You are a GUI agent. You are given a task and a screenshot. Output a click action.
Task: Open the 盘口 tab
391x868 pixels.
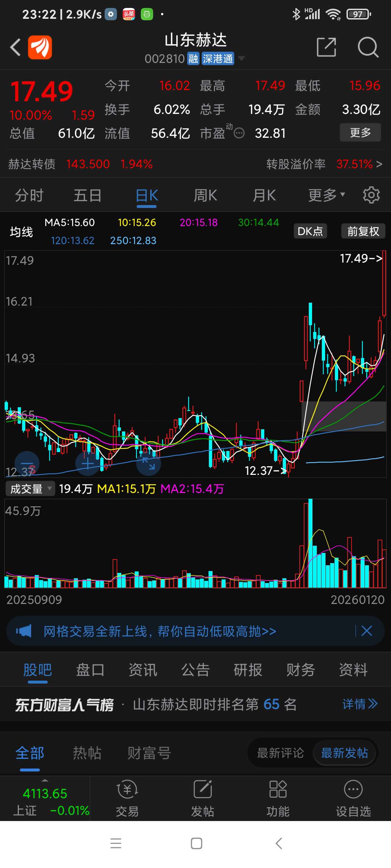(x=90, y=670)
